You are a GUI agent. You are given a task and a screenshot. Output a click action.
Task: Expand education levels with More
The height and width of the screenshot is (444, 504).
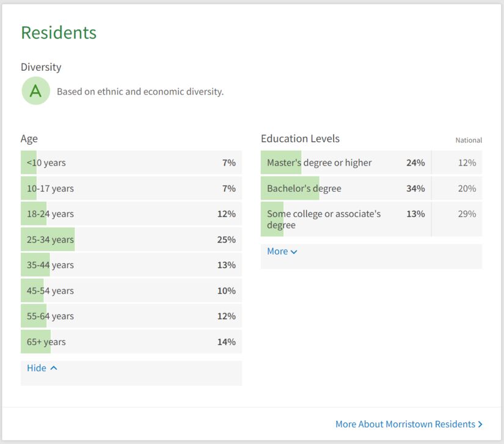pos(277,251)
